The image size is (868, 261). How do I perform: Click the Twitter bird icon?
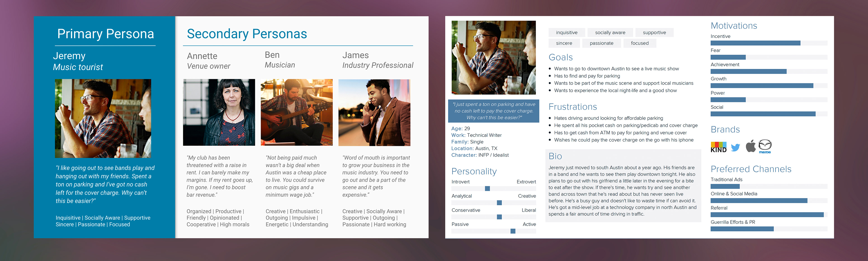click(x=736, y=147)
